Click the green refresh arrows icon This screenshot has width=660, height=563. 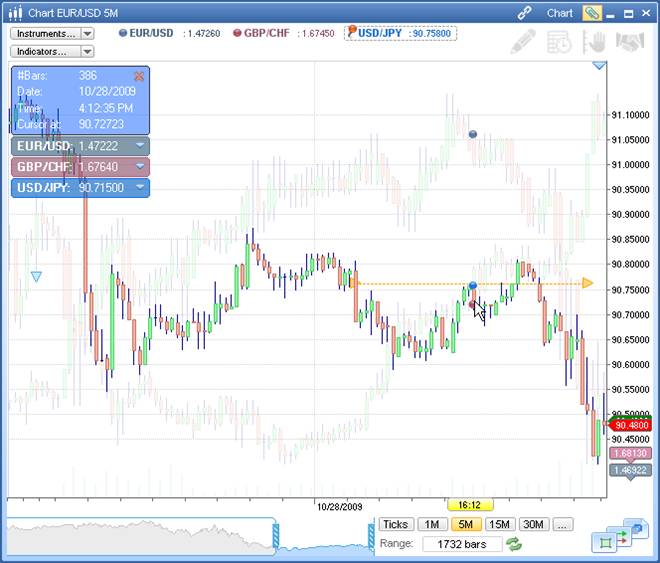(x=514, y=544)
